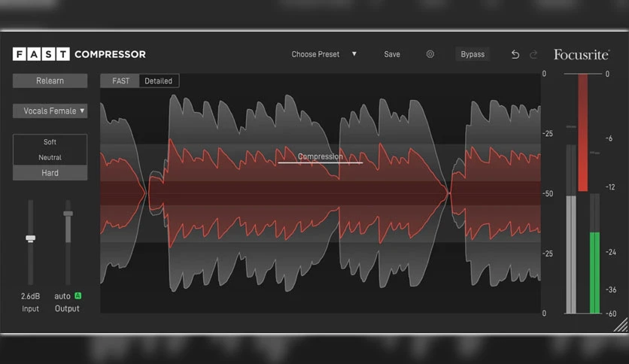The image size is (629, 364).
Task: Select the Neutral compression mode
Action: 50,157
